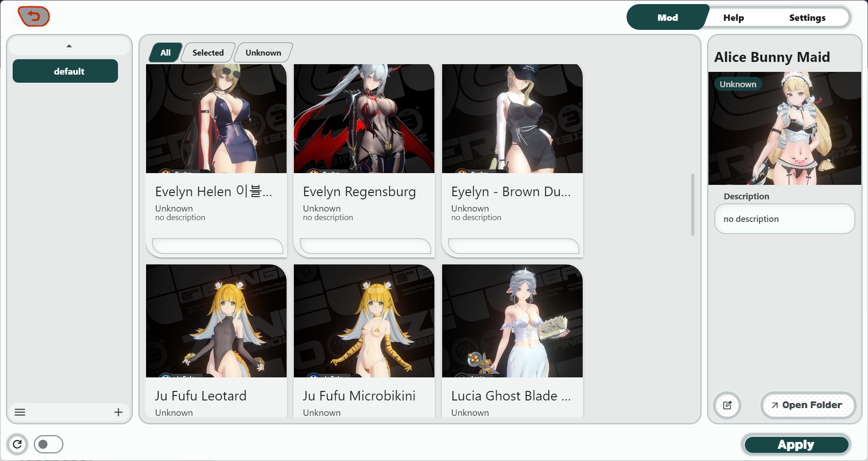Click the Alice Bunny Maid preview image
The image size is (868, 461).
click(x=784, y=128)
